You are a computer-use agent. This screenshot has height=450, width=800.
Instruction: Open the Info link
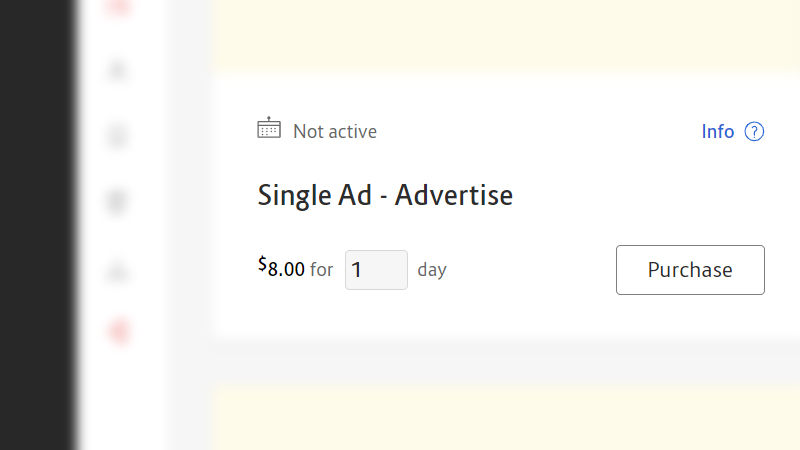[x=717, y=132]
